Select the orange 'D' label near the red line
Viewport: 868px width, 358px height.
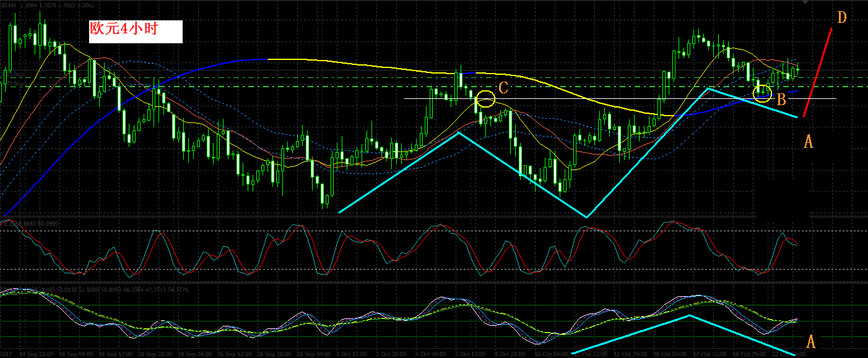click(841, 17)
